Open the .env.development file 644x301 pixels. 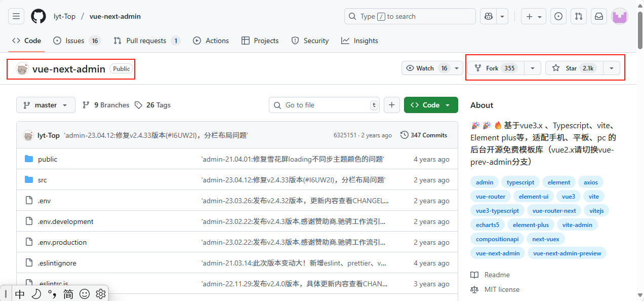coord(66,221)
